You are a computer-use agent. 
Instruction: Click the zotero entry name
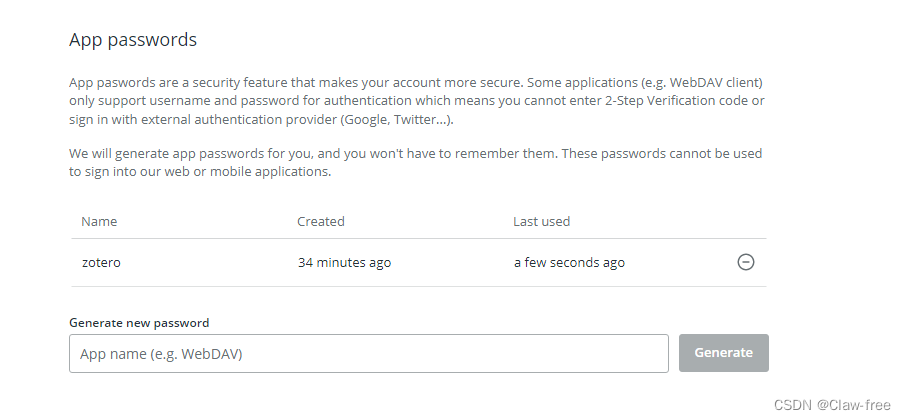tap(101, 262)
